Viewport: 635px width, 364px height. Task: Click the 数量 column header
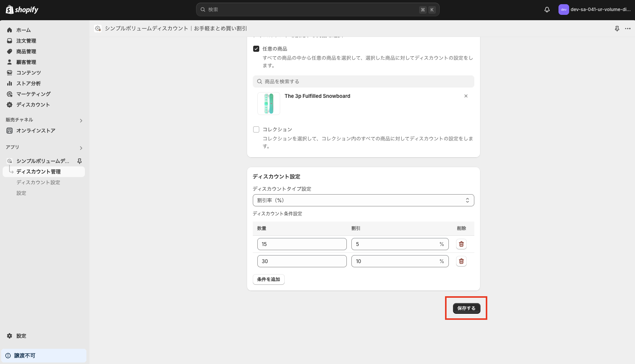262,228
